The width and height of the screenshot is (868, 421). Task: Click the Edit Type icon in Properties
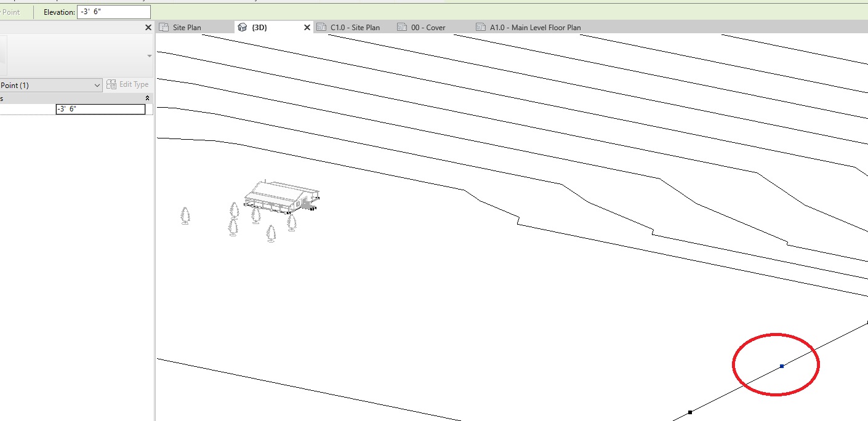tap(111, 84)
